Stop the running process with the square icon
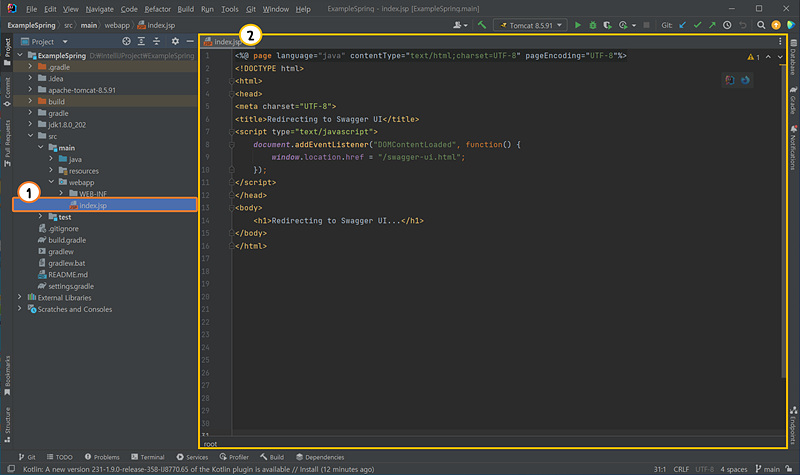Screen dimensions: 800x475 [646, 25]
